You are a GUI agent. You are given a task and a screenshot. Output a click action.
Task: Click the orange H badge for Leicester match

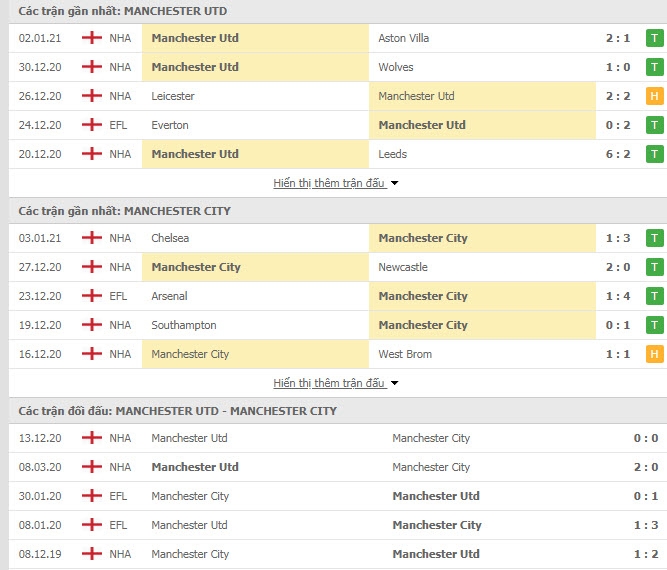coord(655,96)
